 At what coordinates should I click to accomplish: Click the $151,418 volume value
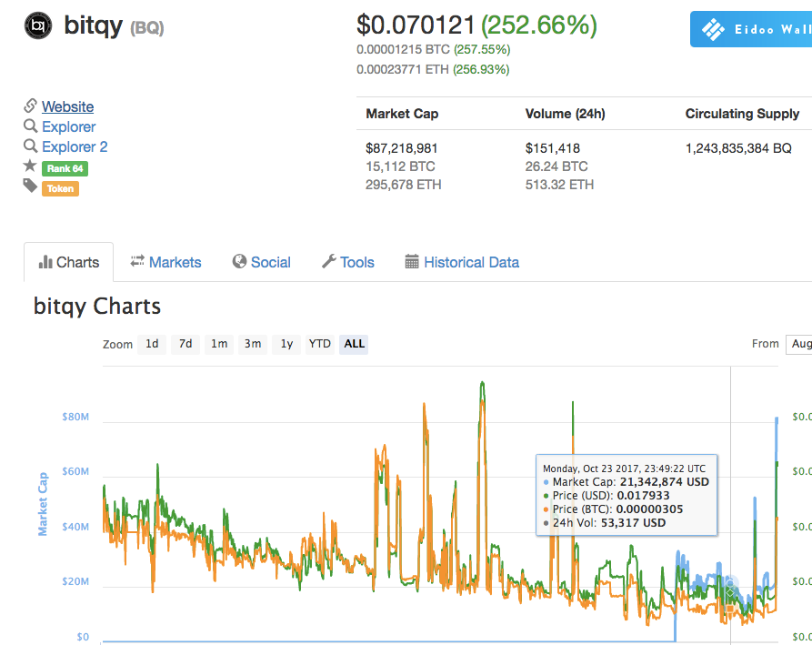[553, 148]
